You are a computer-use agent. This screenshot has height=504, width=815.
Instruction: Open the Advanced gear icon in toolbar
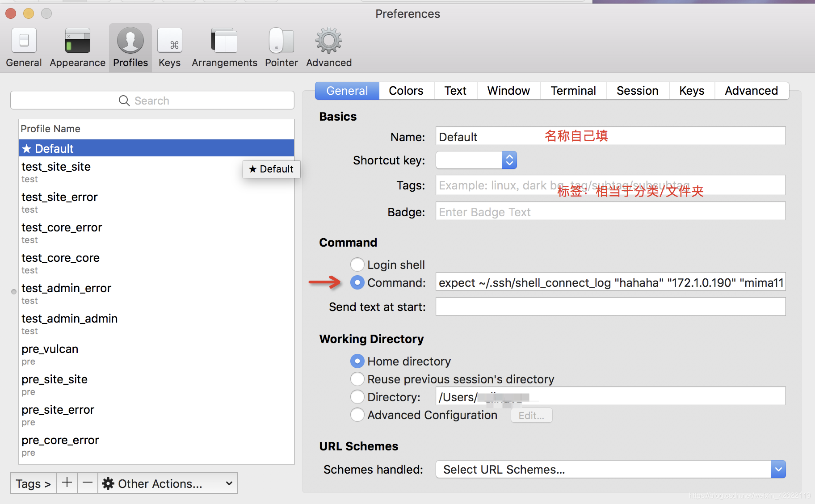click(x=329, y=41)
